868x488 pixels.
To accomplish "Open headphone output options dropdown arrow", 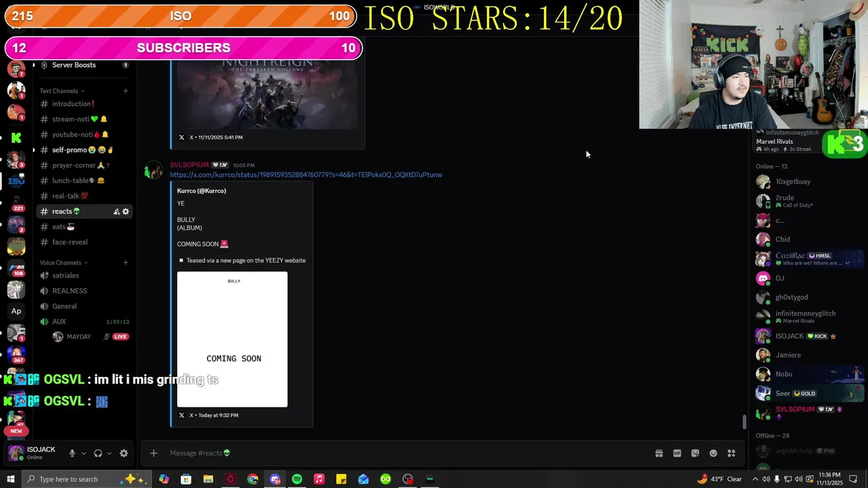I will [109, 453].
